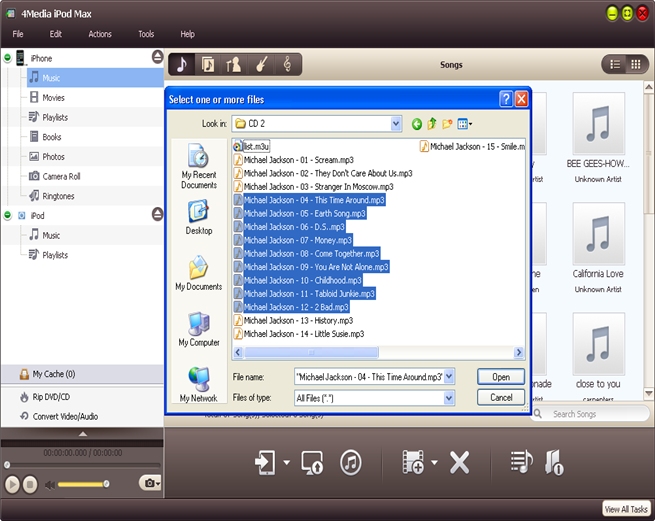Screen dimensions: 655x521
Task: Open the Actions menu
Action: [x=100, y=34]
